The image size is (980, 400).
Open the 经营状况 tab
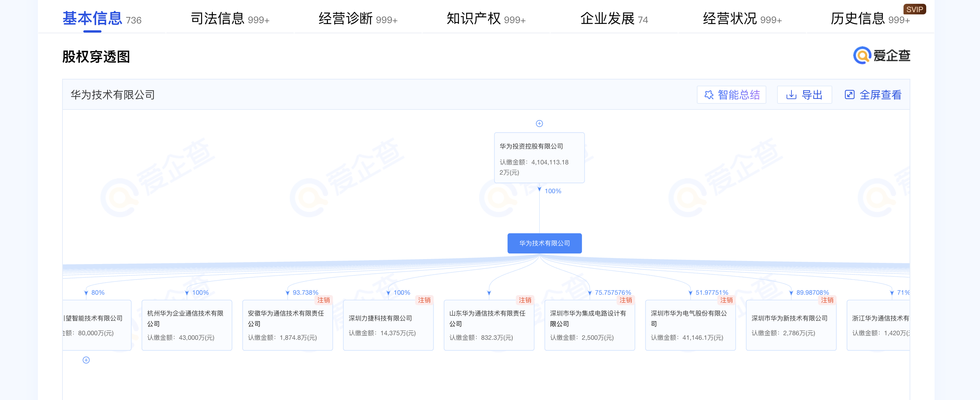coord(742,19)
